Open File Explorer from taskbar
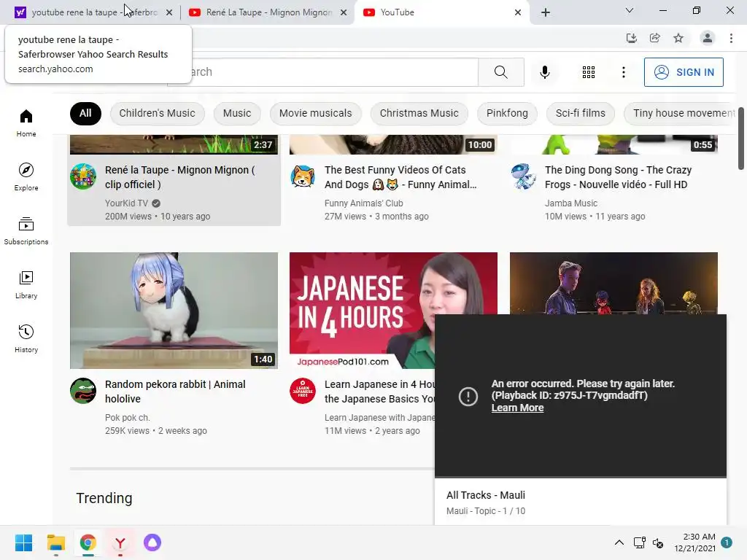This screenshot has width=747, height=560. coord(55,542)
